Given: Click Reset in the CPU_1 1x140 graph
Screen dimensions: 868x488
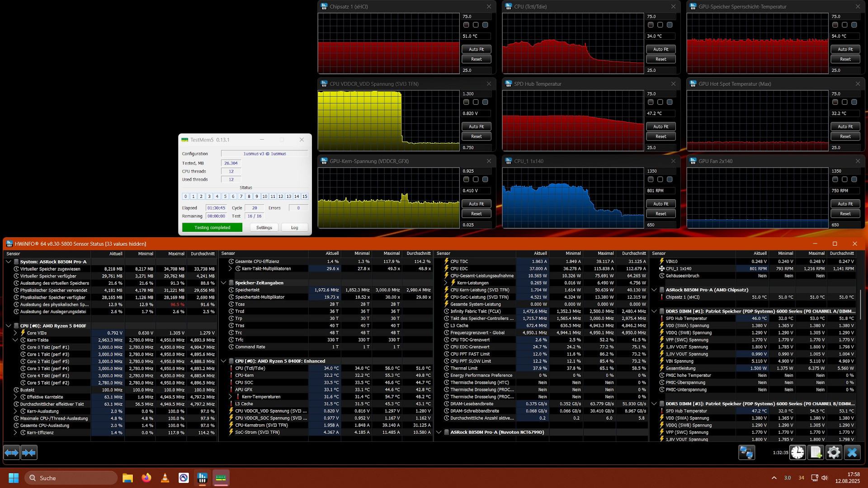Looking at the screenshot, I should click(x=660, y=214).
